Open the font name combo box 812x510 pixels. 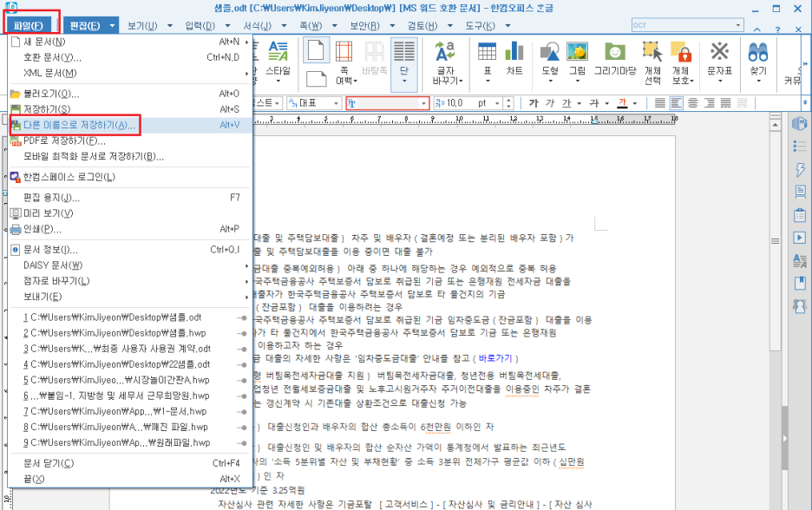388,103
